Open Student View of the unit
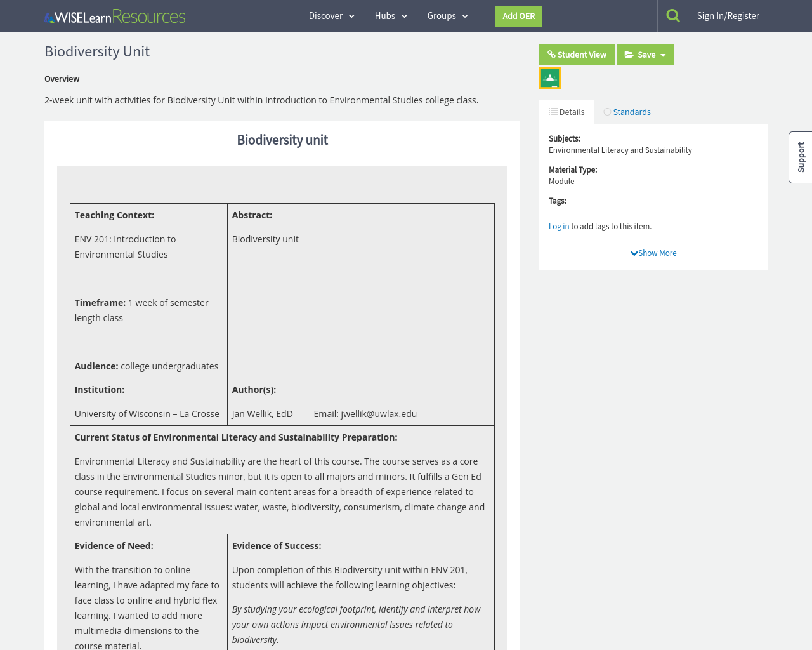812x650 pixels. 577,55
